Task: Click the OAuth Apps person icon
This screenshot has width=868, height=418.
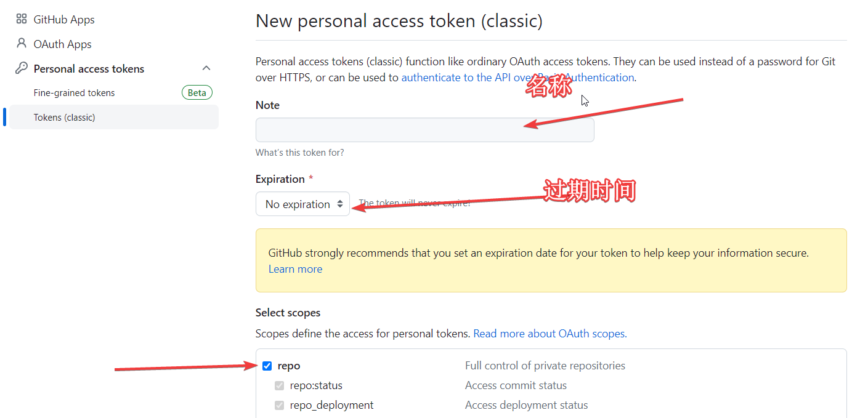Action: tap(22, 44)
